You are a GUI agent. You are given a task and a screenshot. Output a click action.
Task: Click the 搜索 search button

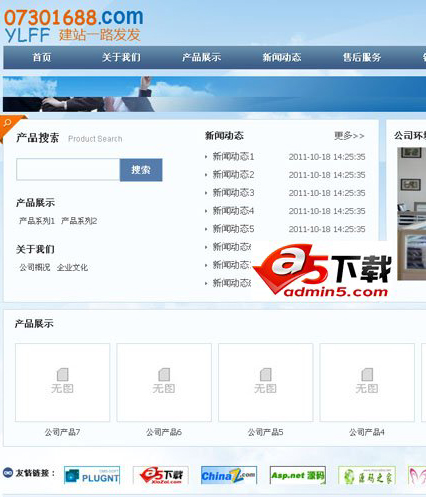141,170
